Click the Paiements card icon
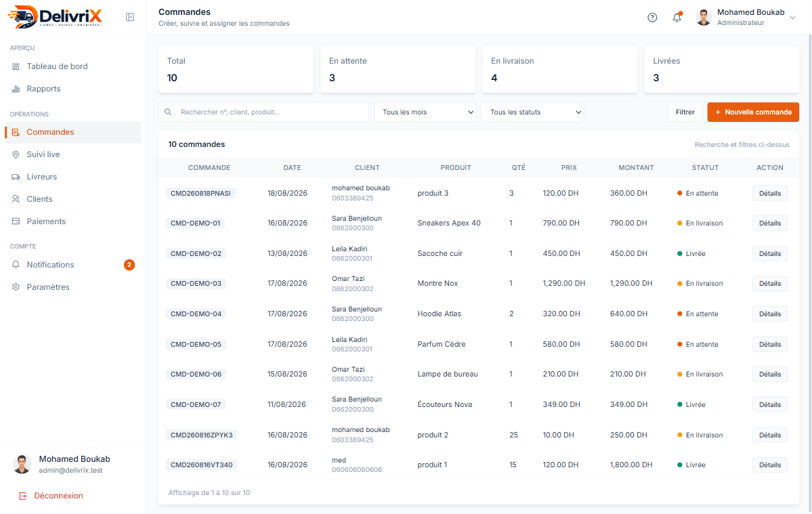Image resolution: width=812 pixels, height=514 pixels. (16, 221)
